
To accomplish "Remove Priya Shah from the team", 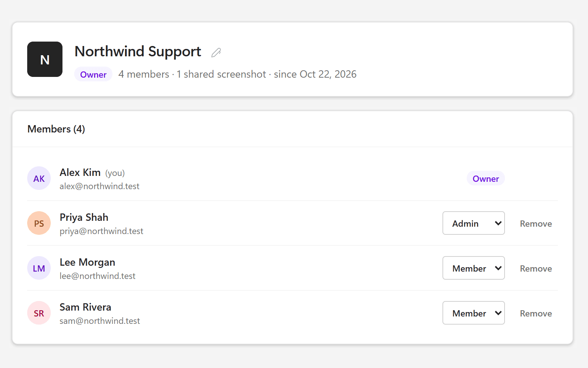I will 536,224.
